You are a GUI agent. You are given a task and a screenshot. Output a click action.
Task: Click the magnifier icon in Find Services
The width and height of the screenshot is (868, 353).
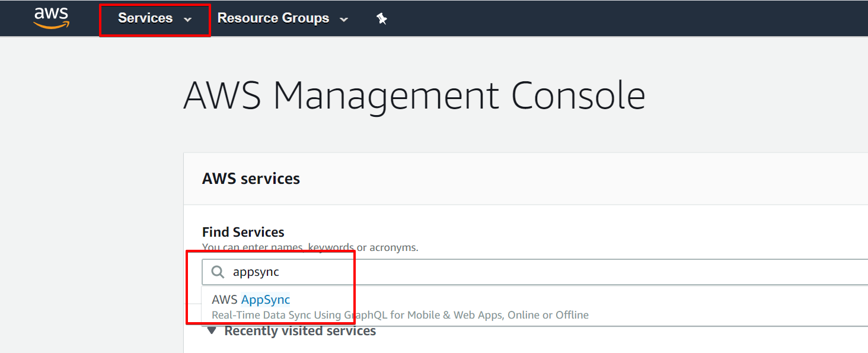point(218,272)
